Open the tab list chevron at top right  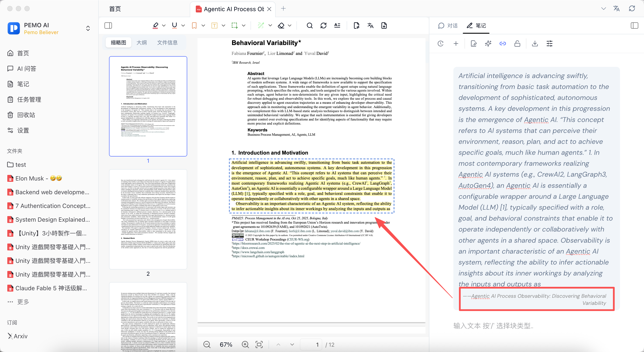603,9
